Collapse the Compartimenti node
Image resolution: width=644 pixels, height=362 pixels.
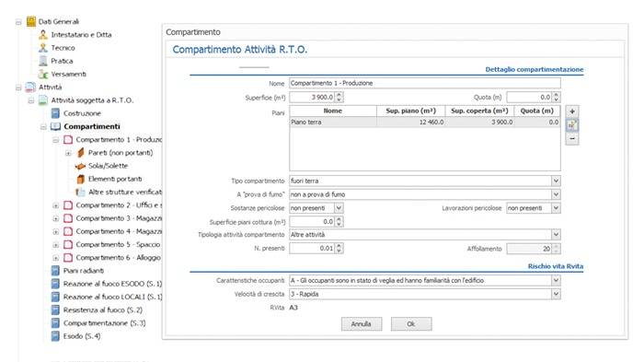pyautogui.click(x=43, y=127)
